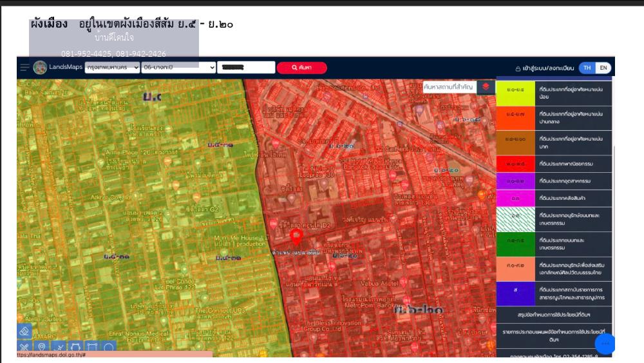Open the map layers stack icon

[486, 86]
